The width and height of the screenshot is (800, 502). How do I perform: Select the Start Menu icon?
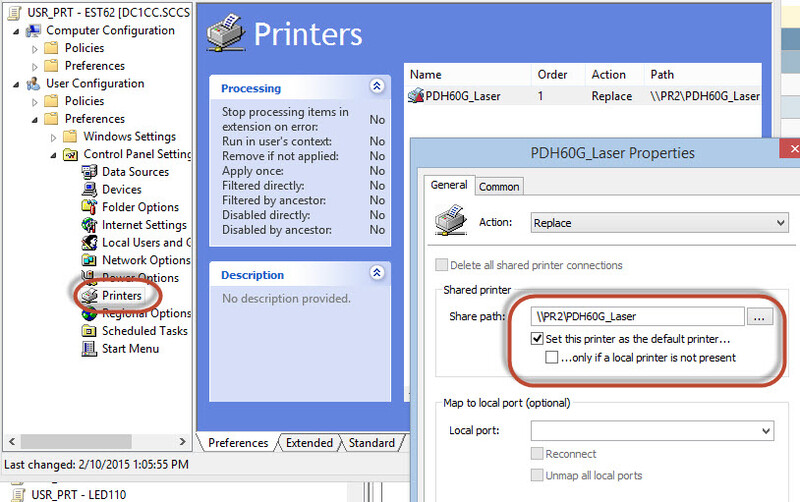point(89,348)
